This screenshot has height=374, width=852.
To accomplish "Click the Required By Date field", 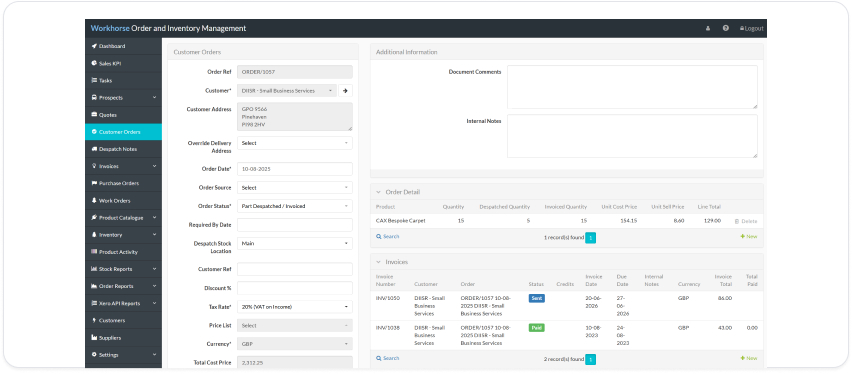I will 295,225.
